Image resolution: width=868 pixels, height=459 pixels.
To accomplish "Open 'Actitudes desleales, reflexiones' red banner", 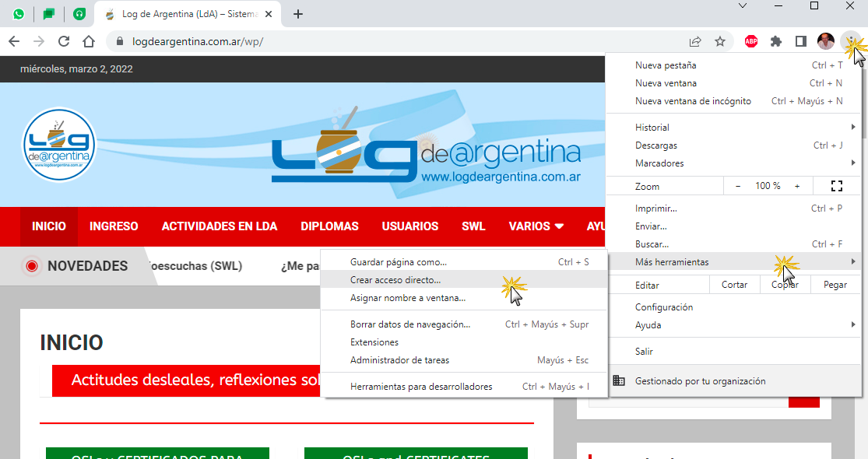I will [187, 380].
